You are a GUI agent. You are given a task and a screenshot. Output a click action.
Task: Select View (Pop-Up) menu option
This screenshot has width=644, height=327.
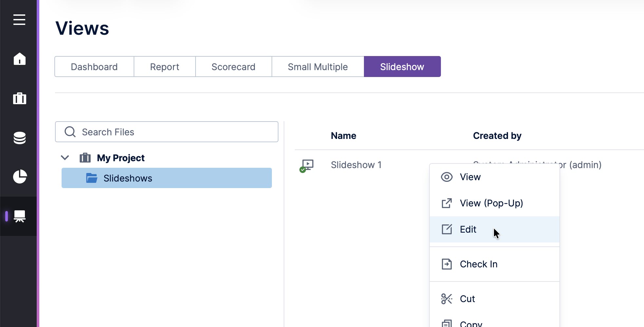[491, 203]
